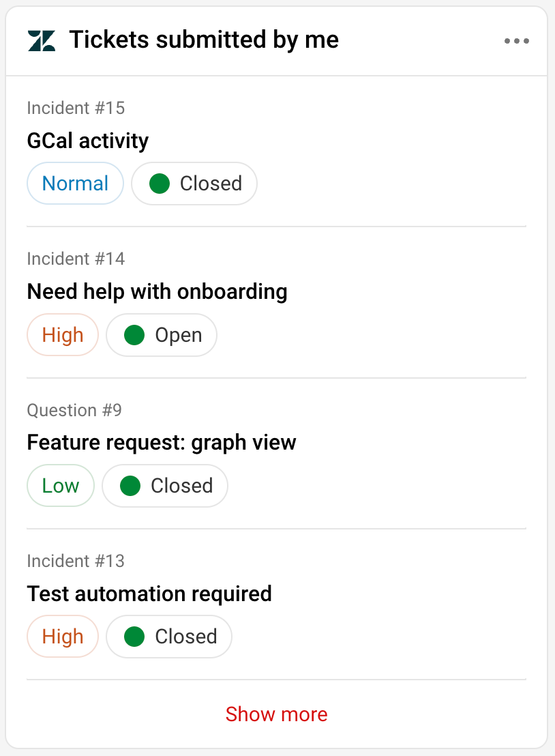Open Test automation required ticket

(x=149, y=594)
